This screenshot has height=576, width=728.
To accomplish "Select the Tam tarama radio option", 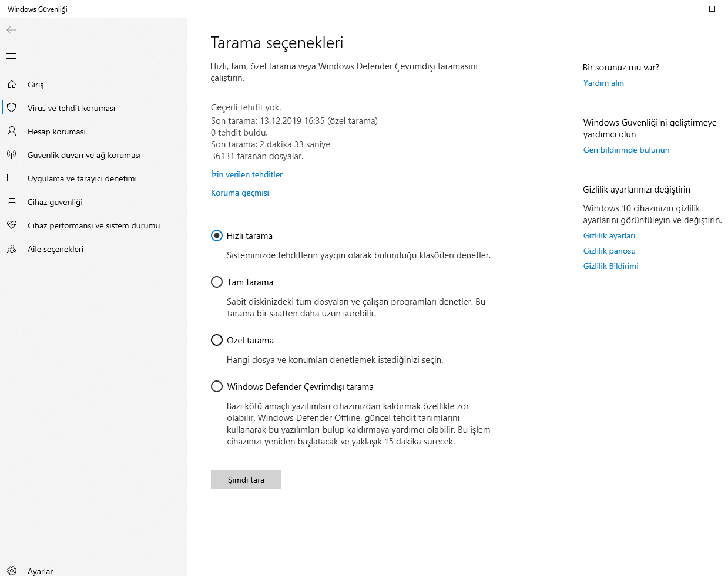I will pyautogui.click(x=217, y=282).
